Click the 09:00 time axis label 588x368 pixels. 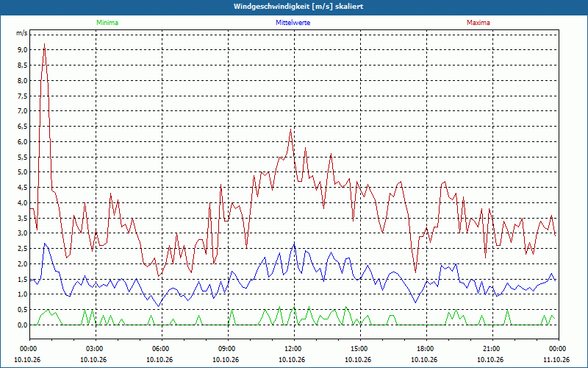tap(228, 349)
